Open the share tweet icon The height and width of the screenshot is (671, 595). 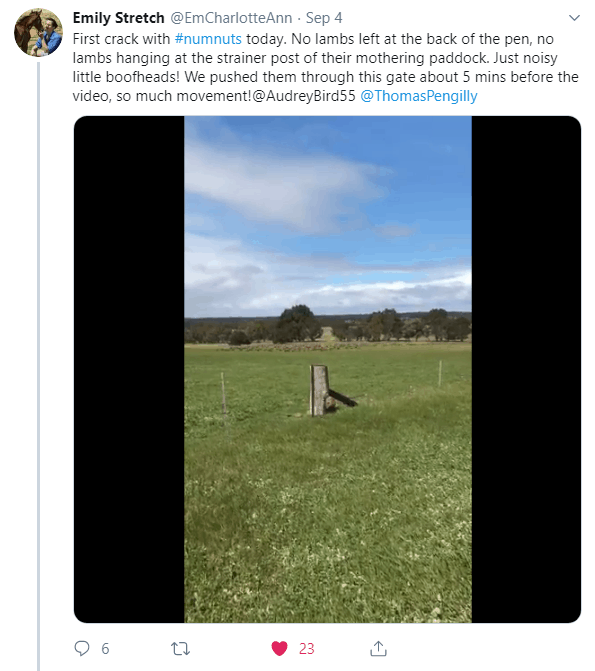coord(378,648)
